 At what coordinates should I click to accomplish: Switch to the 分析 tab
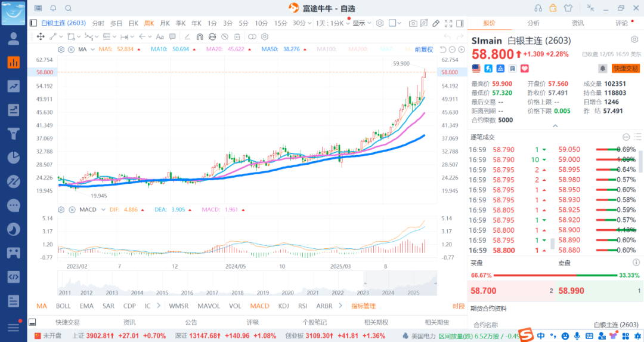(533, 23)
